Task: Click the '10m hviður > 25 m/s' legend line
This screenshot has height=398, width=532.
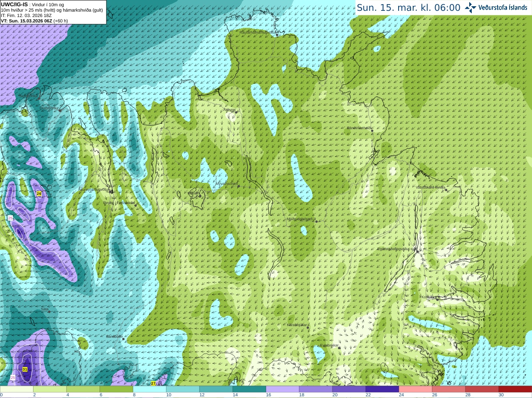Action: (52, 10)
